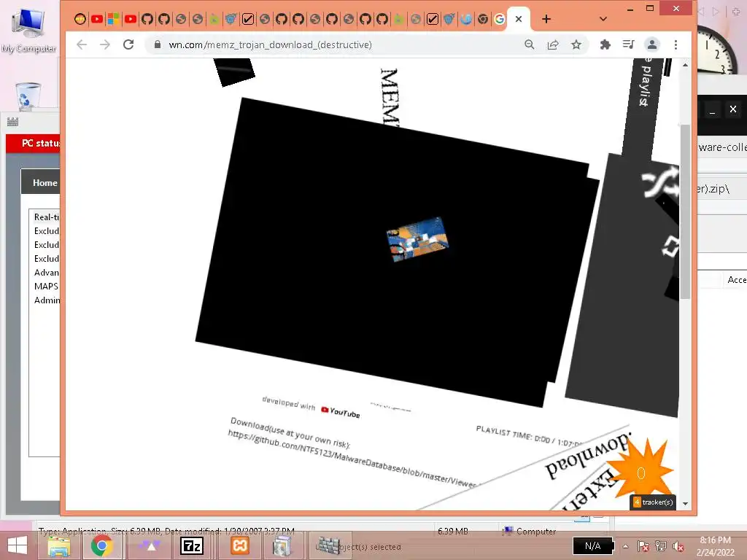Switch to the blue swirl icon tab
This screenshot has height=560, width=747.
[466, 19]
